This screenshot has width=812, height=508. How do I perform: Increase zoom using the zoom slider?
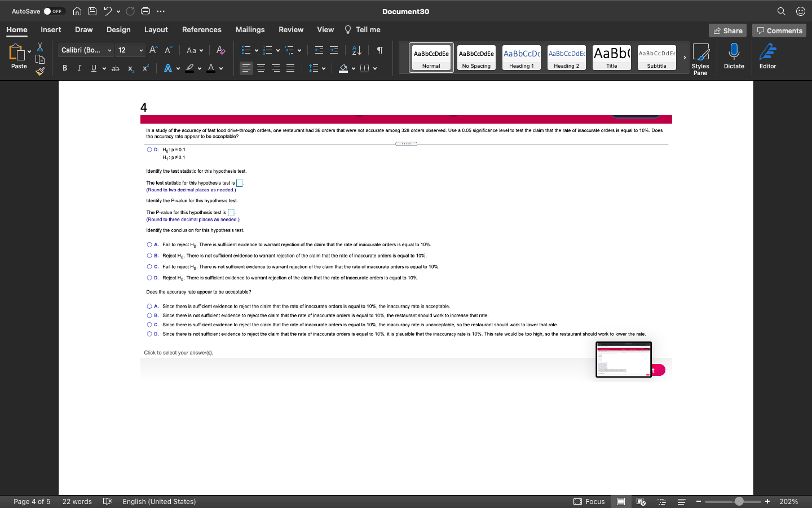767,501
